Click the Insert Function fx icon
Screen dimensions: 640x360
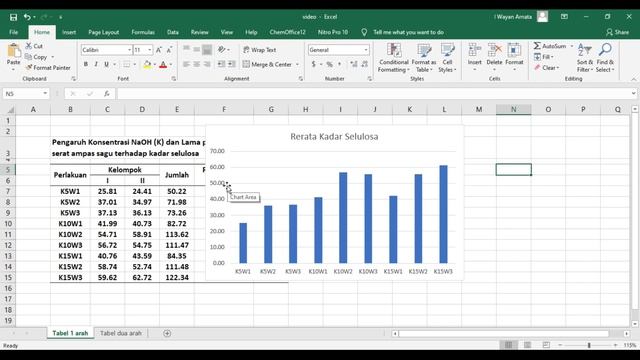click(107, 94)
